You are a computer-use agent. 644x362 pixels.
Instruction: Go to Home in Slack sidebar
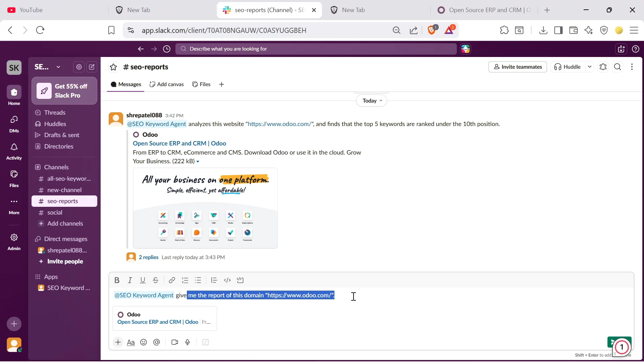pos(14,96)
